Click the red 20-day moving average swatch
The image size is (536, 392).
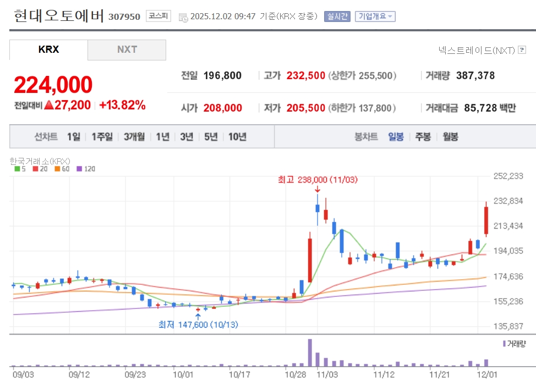pos(35,169)
